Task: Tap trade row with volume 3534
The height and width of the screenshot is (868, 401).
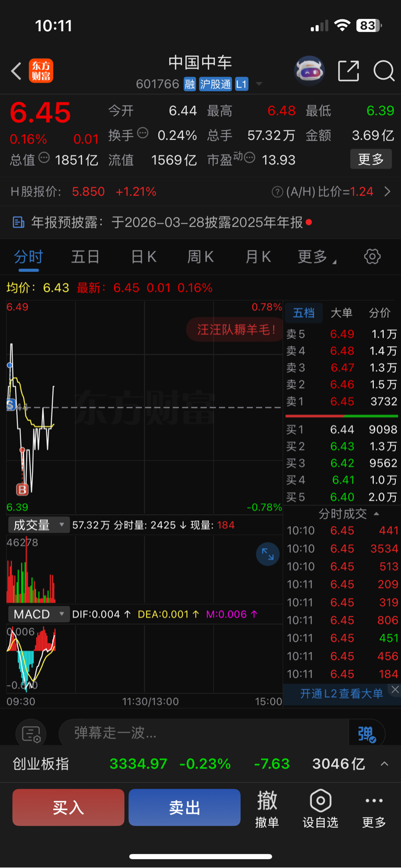Action: pos(342,549)
